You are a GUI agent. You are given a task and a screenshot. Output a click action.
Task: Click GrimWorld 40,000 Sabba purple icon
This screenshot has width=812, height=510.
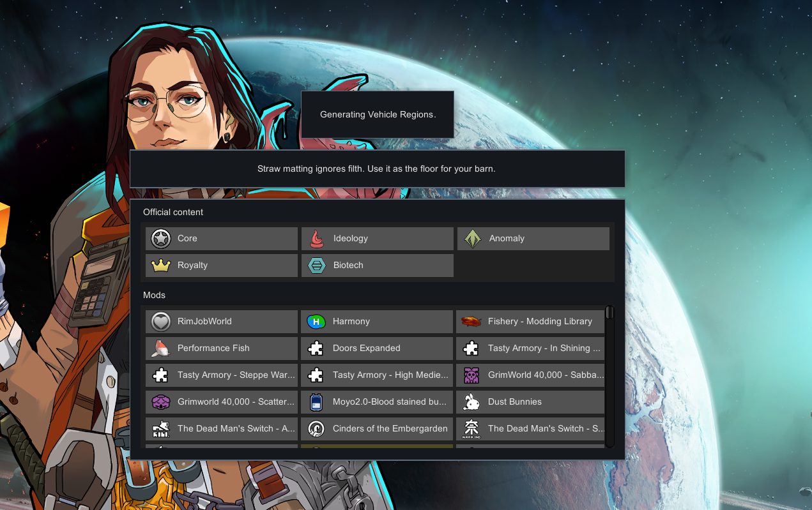coord(471,375)
